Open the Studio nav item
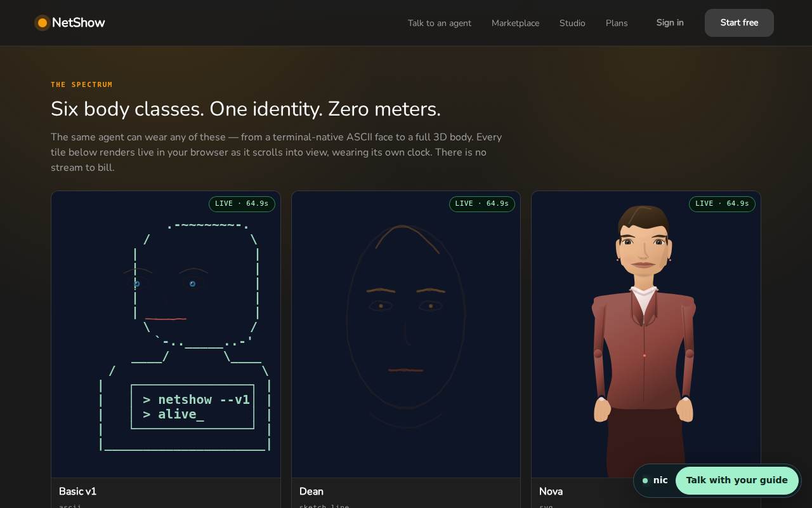This screenshot has height=508, width=812. pyautogui.click(x=572, y=23)
